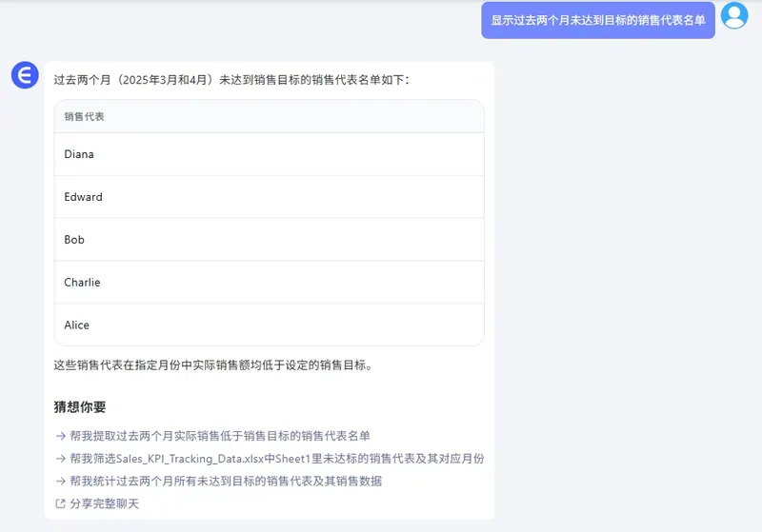Select the Alice table row
This screenshot has height=532, width=762.
click(x=270, y=325)
